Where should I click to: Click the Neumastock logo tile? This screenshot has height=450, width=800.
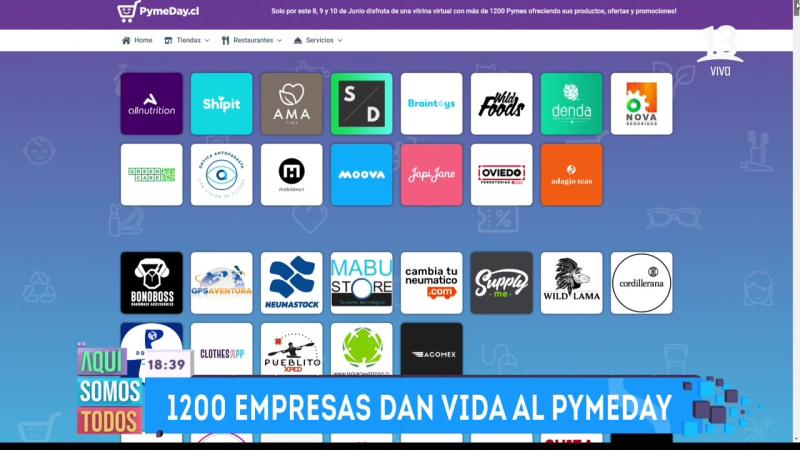(292, 283)
